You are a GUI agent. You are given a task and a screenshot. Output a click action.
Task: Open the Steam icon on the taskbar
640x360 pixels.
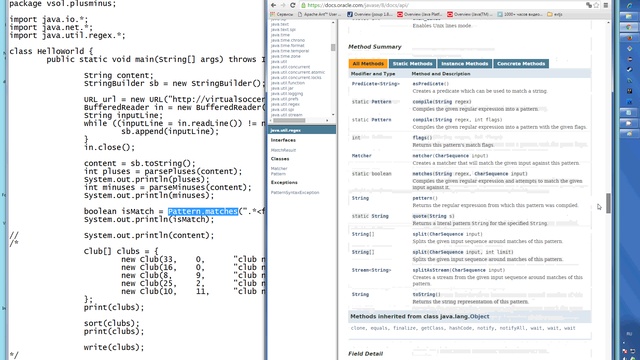point(629,69)
